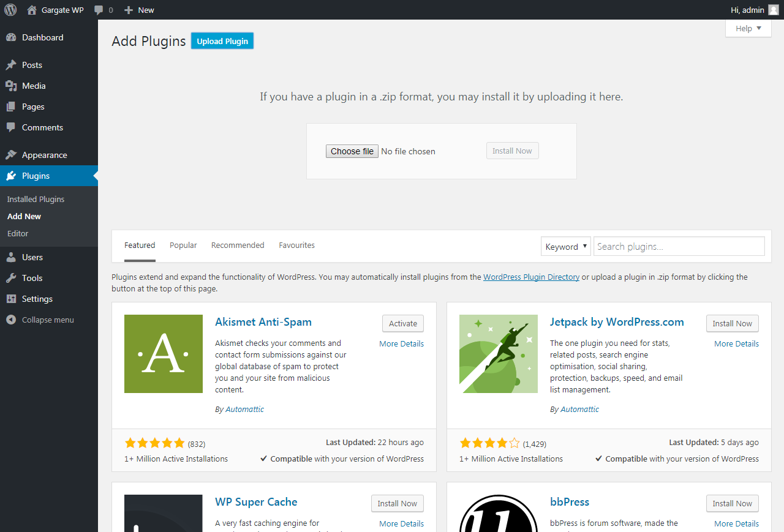Activate the Akismet Anti-Spam plugin
This screenshot has width=784, height=532.
pyautogui.click(x=403, y=323)
